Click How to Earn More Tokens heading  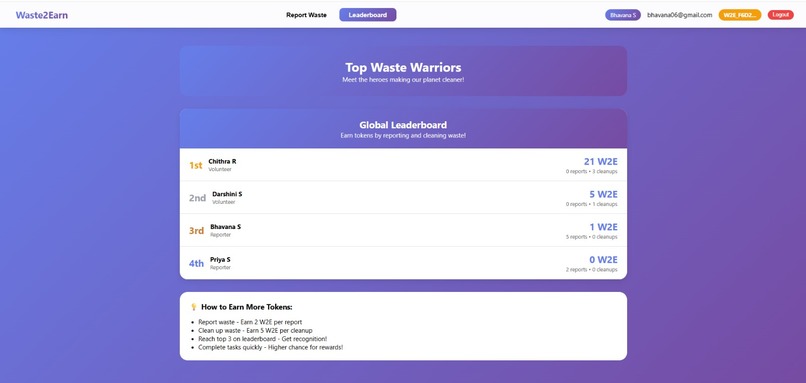pyautogui.click(x=247, y=307)
